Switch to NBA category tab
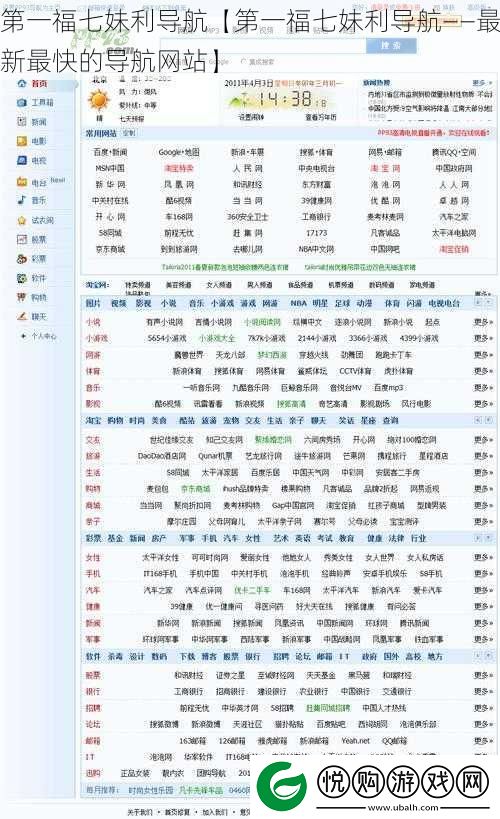The width and height of the screenshot is (500, 819). 298,303
